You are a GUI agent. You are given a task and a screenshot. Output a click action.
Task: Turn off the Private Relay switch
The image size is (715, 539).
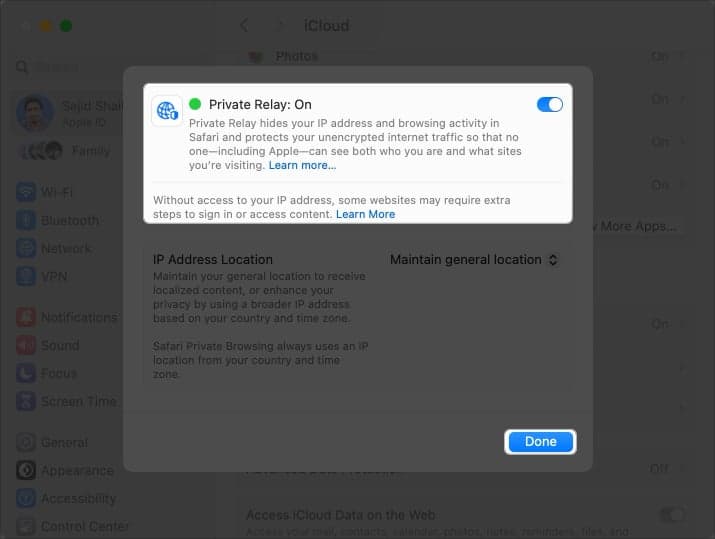click(x=549, y=104)
